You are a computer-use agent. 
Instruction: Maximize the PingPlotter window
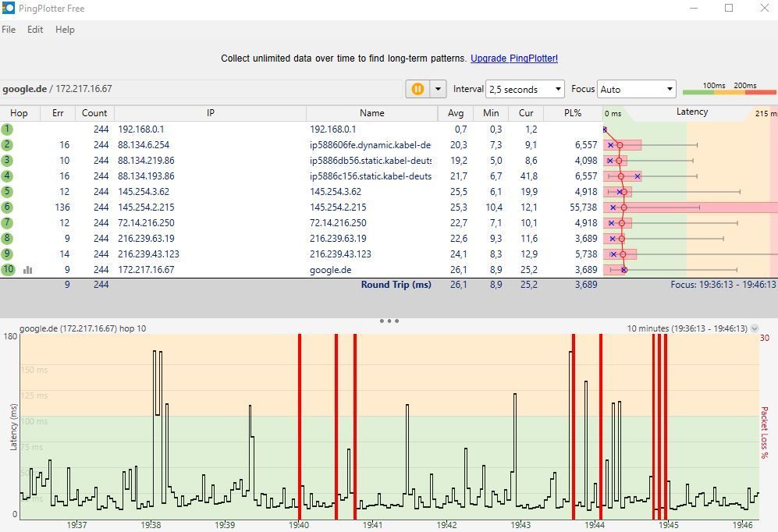729,8
